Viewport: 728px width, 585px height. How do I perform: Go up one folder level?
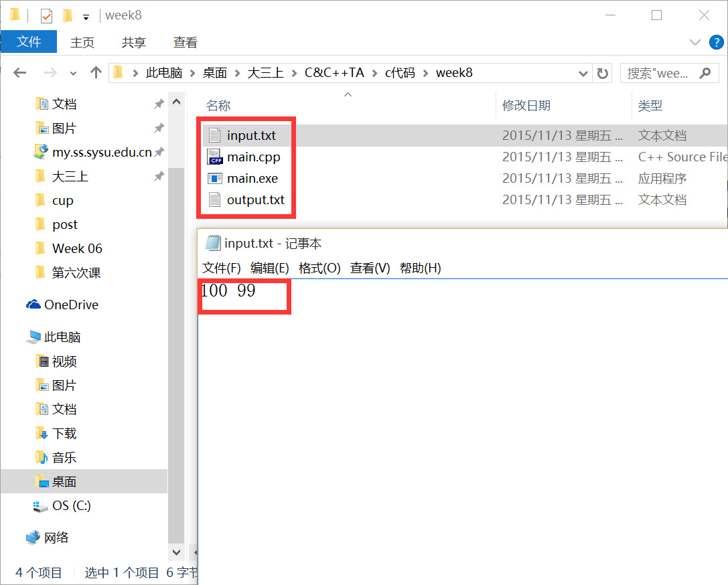[x=96, y=72]
